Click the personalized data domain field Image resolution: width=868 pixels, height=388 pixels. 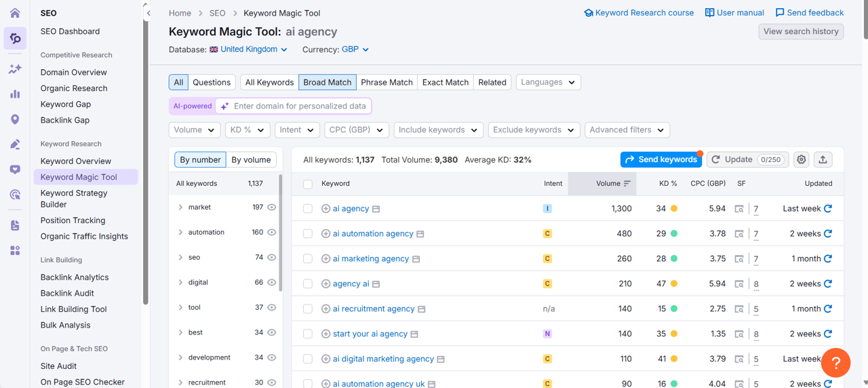(x=298, y=106)
